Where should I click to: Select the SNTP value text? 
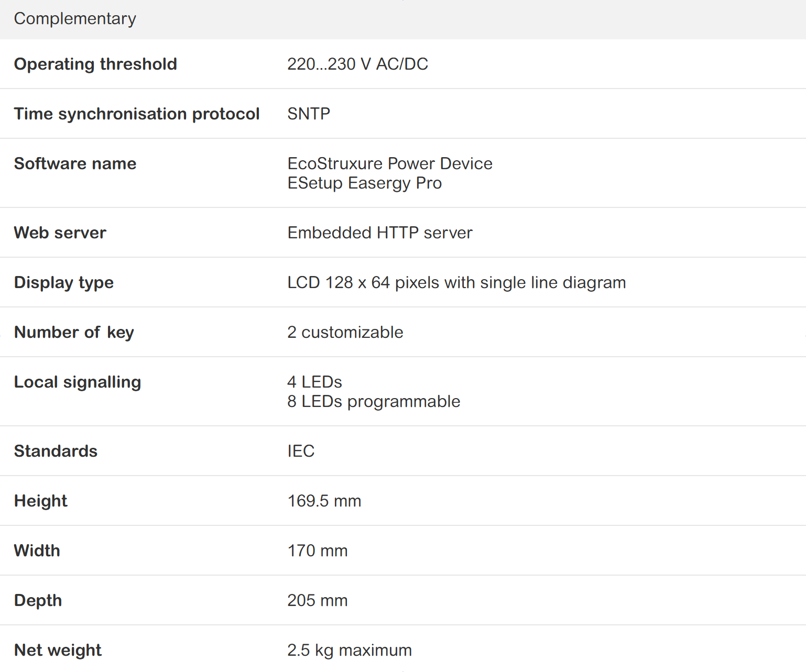309,114
